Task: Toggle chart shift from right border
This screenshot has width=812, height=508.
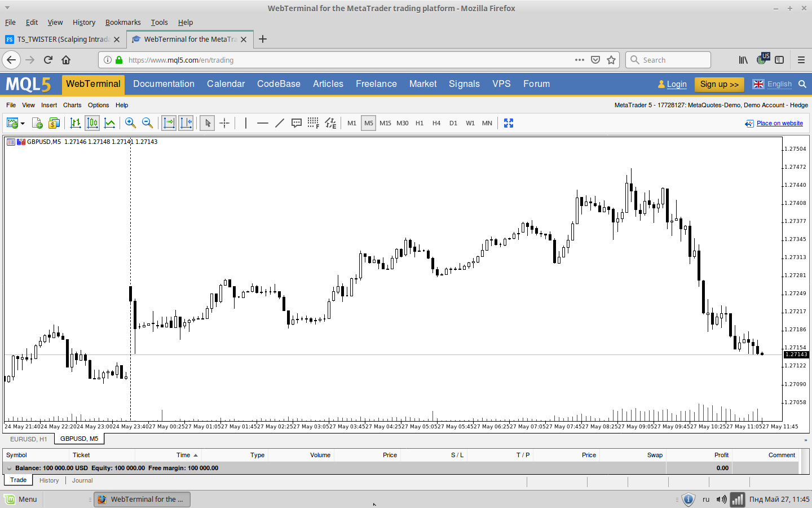Action: [186, 123]
